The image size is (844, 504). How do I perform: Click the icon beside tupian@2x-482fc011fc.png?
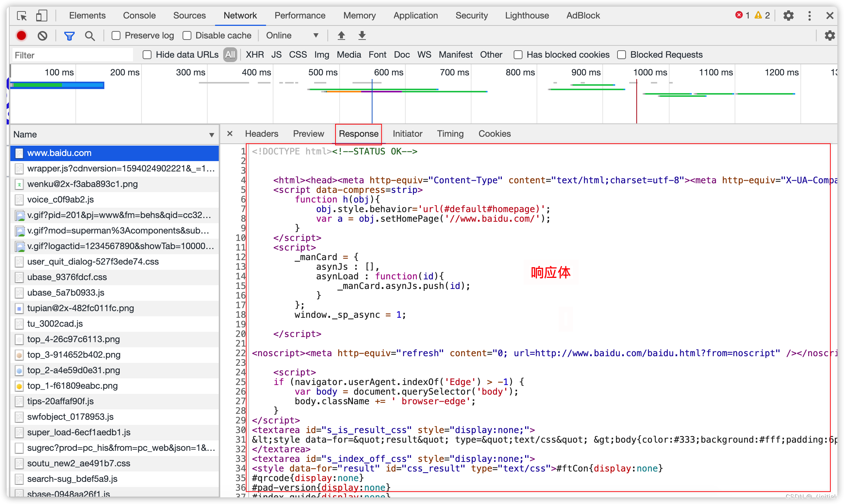[x=19, y=308]
